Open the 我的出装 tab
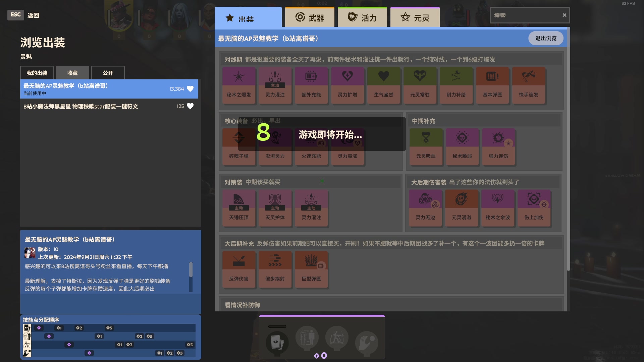The width and height of the screenshot is (644, 362). coord(37,73)
